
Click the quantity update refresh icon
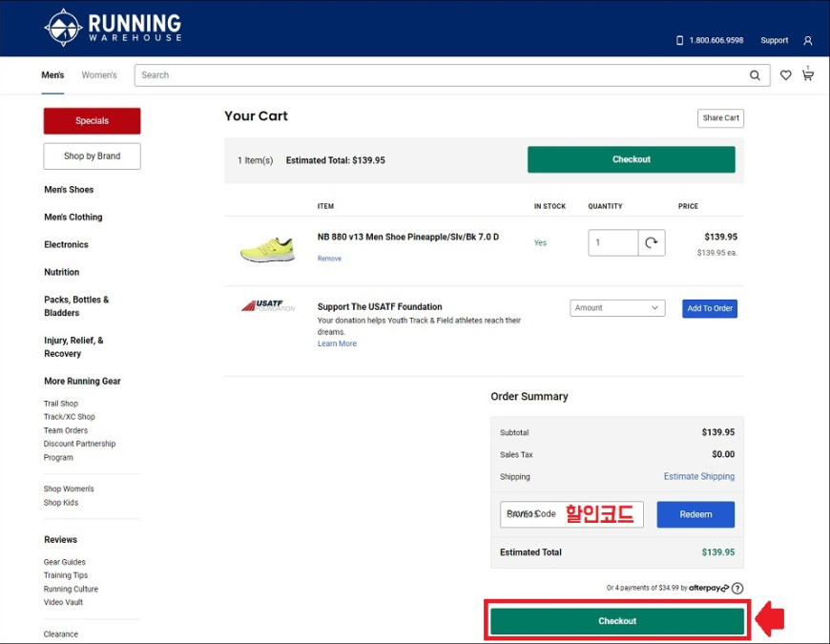pos(651,243)
